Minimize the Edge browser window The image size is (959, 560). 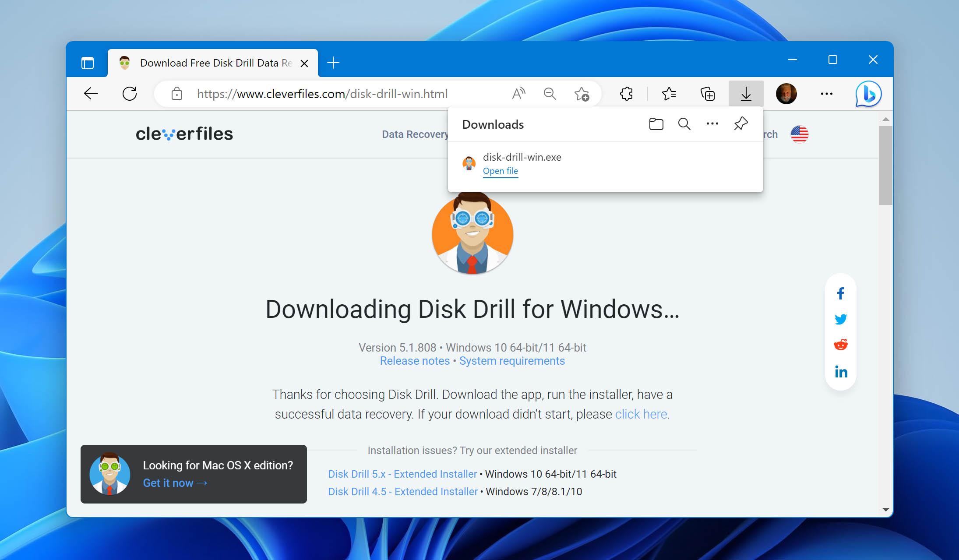point(793,60)
